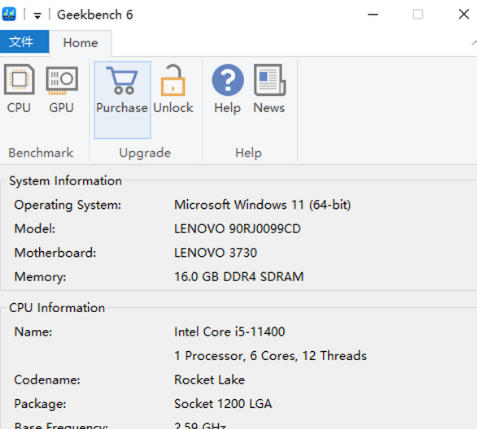Click the CPU label under Benchmark
This screenshot has height=429, width=477.
[x=19, y=108]
